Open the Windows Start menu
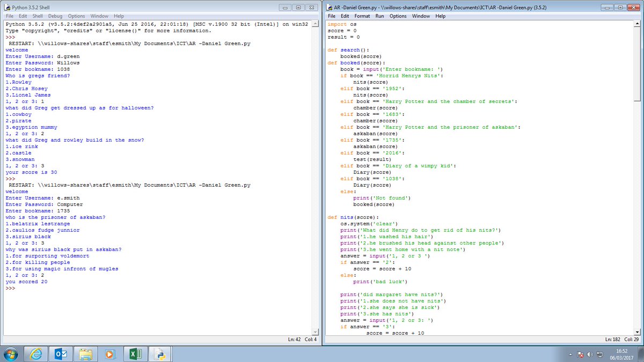644x362 pixels. [11, 354]
